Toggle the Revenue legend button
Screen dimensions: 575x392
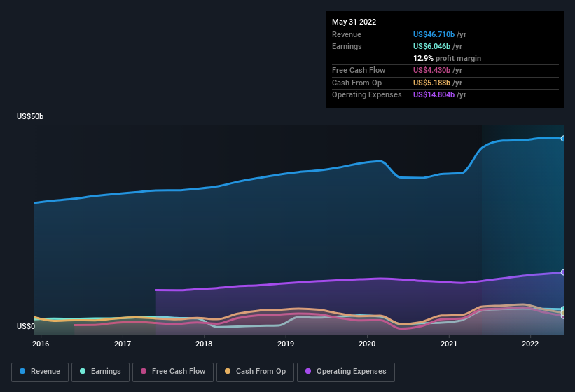[40, 372]
